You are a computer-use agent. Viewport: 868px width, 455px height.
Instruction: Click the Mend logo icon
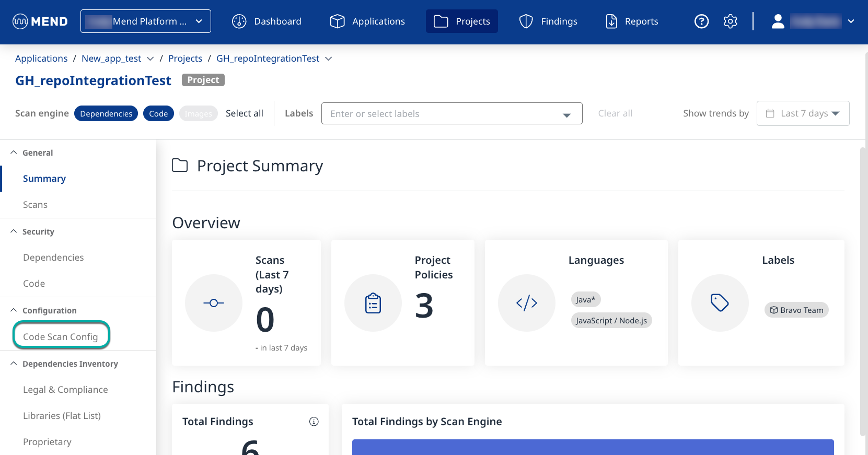click(20, 21)
